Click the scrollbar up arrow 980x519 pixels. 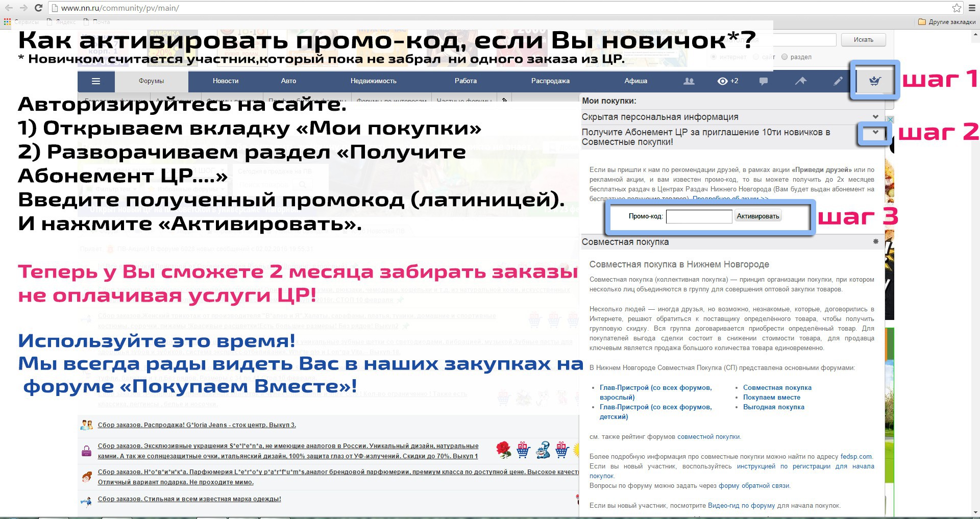pyautogui.click(x=975, y=33)
